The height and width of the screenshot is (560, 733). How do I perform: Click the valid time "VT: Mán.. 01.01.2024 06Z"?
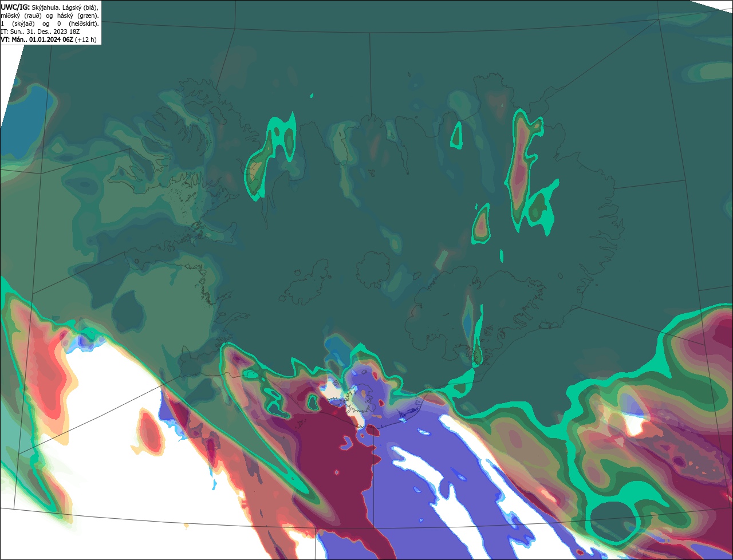(x=36, y=40)
